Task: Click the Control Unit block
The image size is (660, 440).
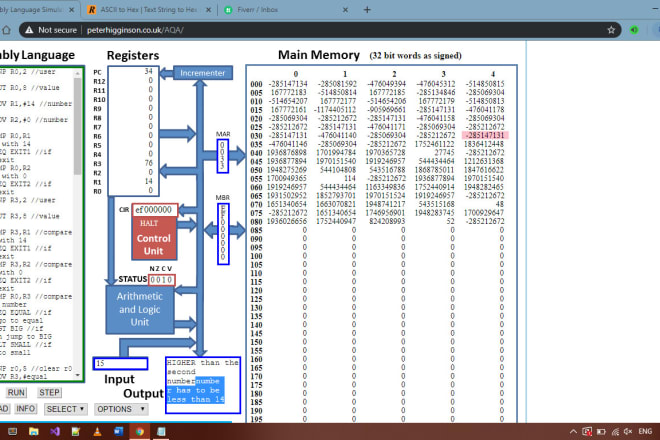Action: (x=154, y=238)
